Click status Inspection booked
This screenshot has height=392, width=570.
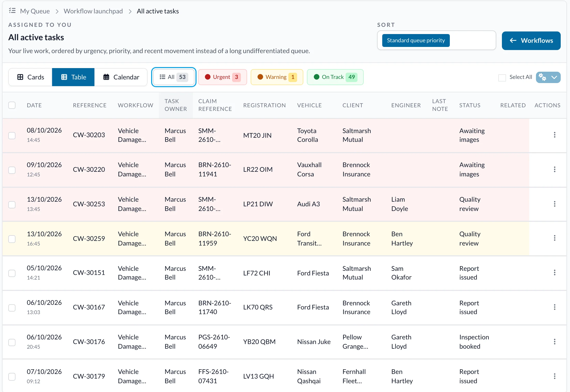click(474, 342)
